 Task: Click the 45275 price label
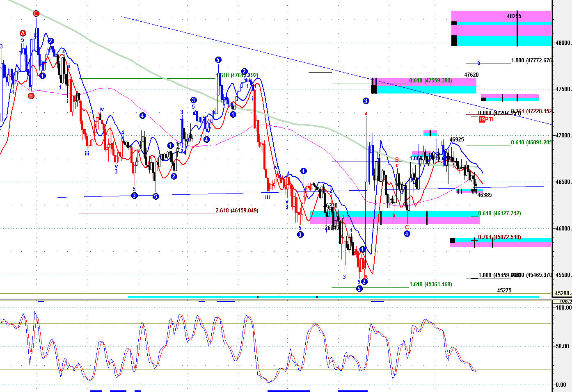pos(504,291)
